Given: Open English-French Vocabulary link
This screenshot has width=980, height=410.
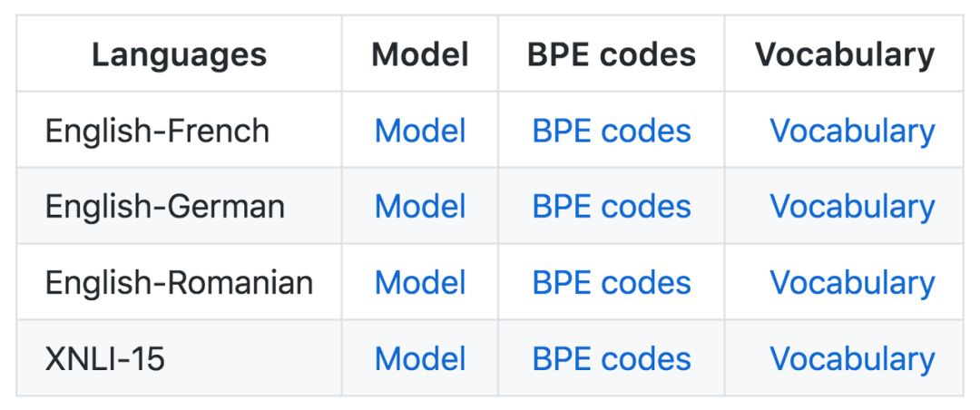Looking at the screenshot, I should point(852,131).
